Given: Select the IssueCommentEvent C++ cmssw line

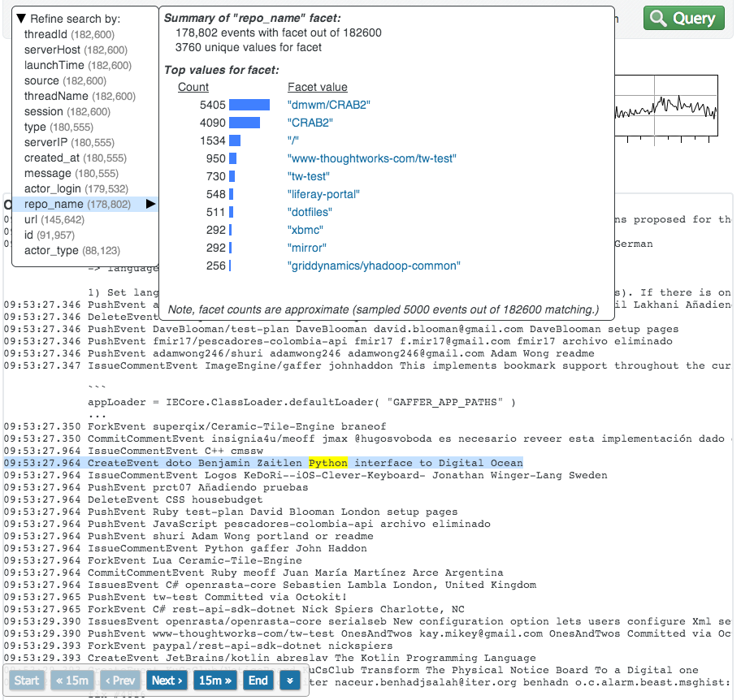Looking at the screenshot, I should point(133,451).
